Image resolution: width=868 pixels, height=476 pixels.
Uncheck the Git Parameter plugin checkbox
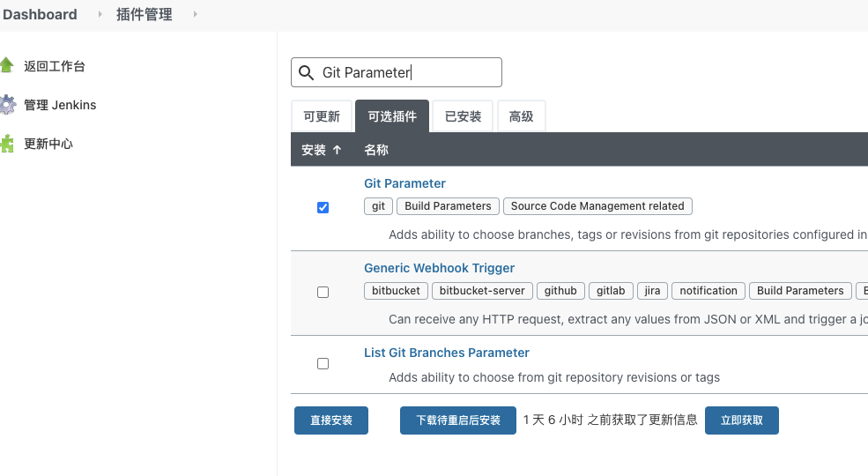click(323, 208)
